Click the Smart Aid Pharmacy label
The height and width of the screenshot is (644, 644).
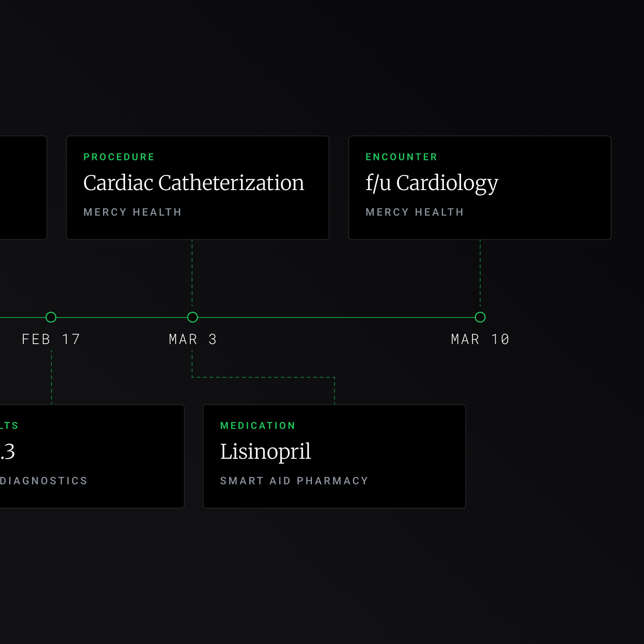(294, 480)
